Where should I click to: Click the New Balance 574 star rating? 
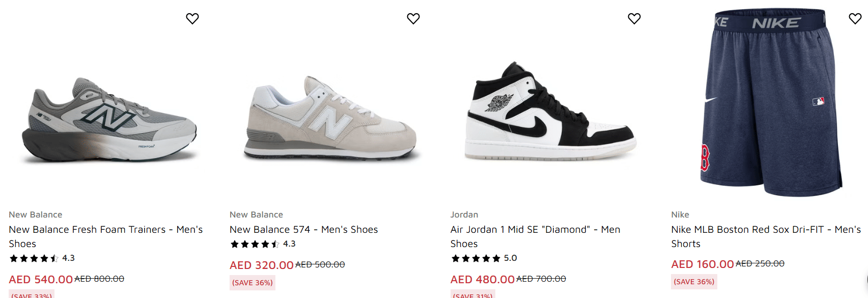[x=263, y=244]
